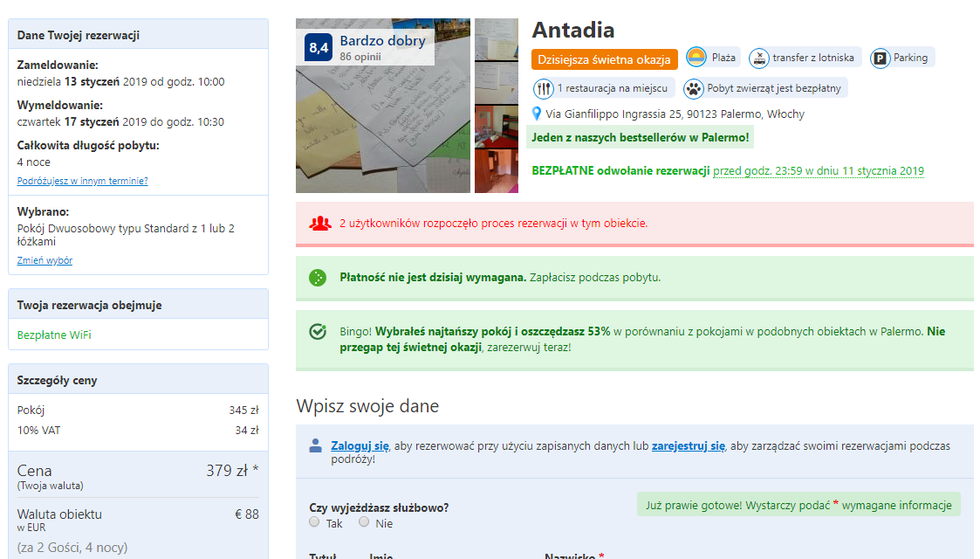980x559 pixels.
Task: Select Nie for business travel
Action: pos(364,521)
